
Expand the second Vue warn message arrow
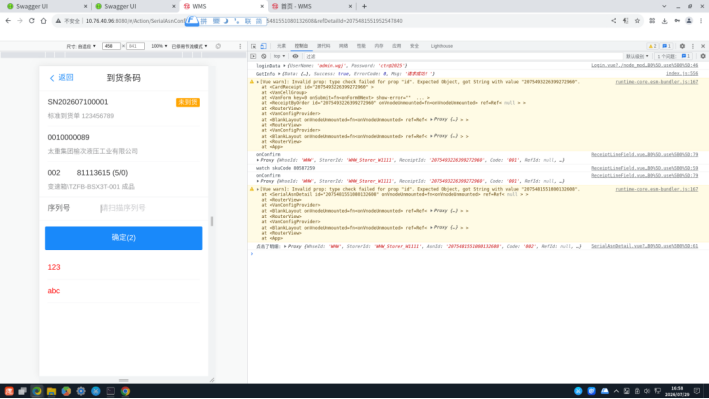click(258, 189)
